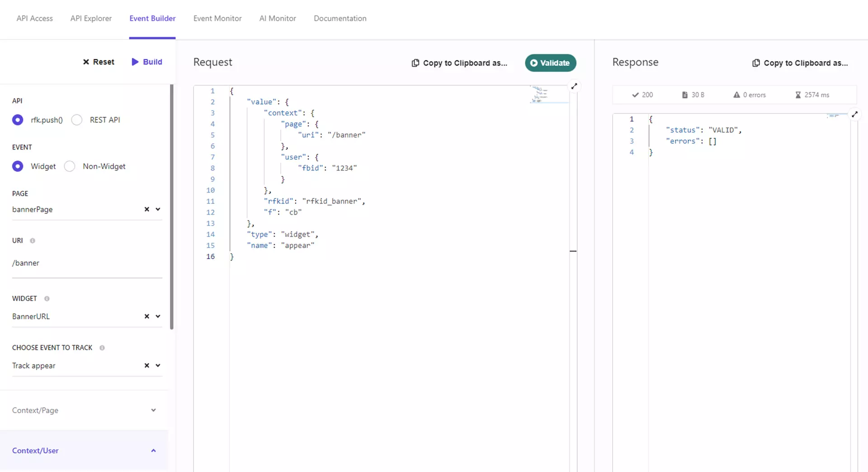Switch to the Event Monitor tab

[x=217, y=18]
